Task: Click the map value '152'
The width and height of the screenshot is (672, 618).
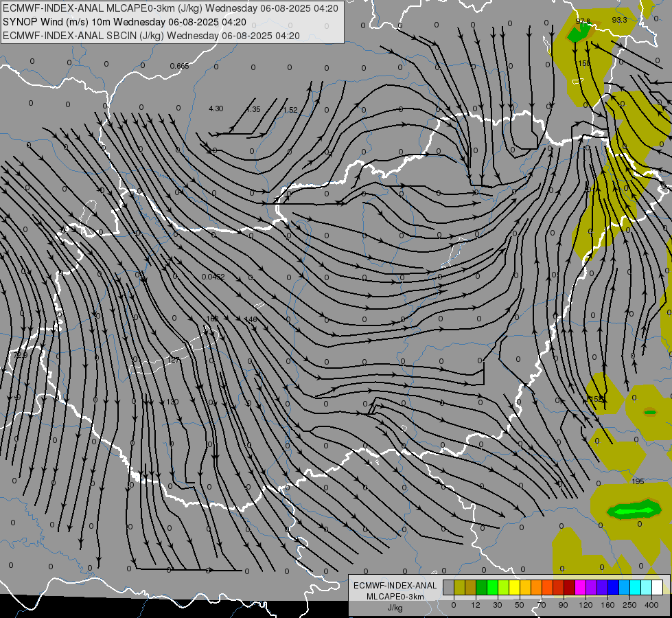Action: pos(596,399)
